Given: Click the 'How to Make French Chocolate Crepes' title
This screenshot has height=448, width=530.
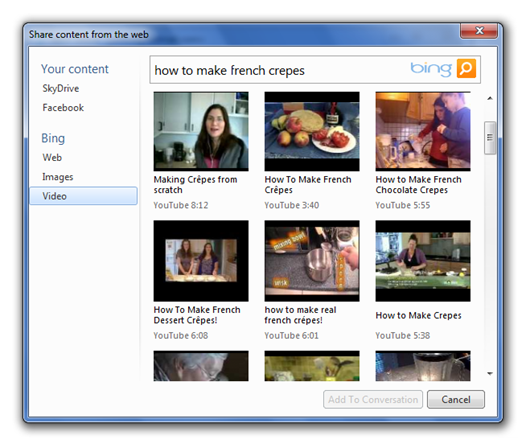Looking at the screenshot, I should [x=418, y=185].
